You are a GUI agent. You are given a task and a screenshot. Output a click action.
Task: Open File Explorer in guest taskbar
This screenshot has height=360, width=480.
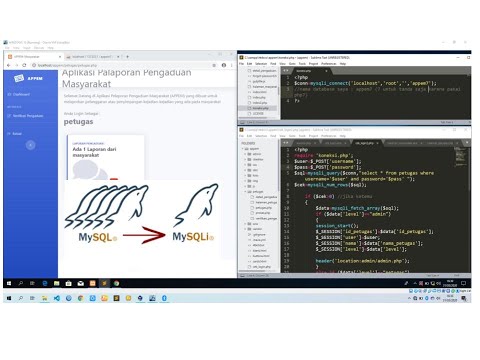coord(57,283)
